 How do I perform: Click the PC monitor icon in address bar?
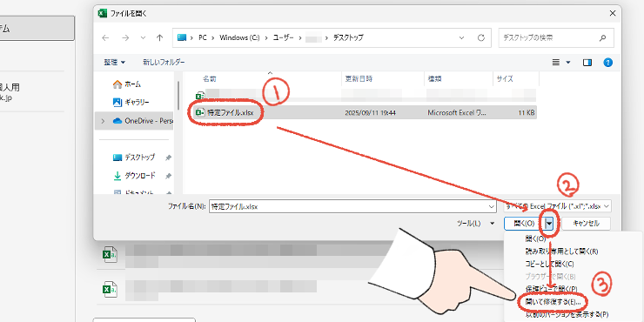[182, 37]
